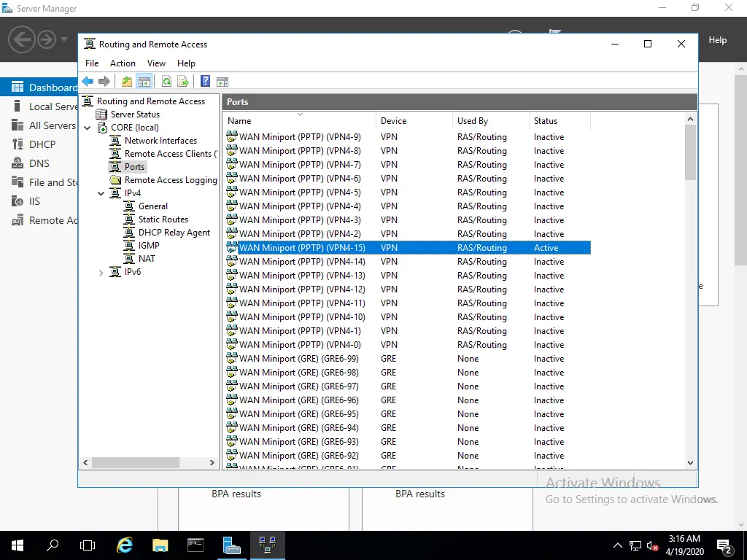Viewport: 747px width, 560px height.
Task: Open the File menu
Action: click(92, 63)
